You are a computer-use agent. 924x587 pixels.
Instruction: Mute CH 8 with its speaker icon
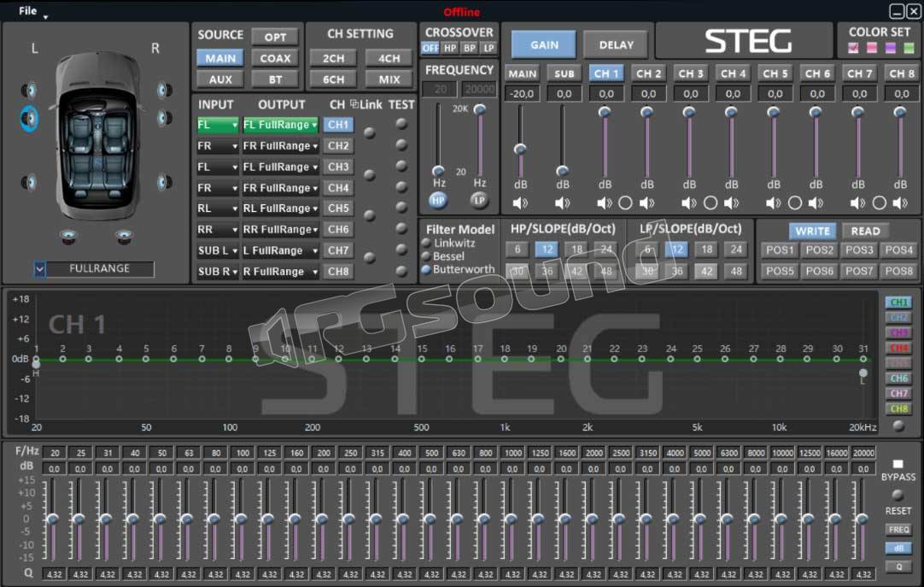pos(900,203)
